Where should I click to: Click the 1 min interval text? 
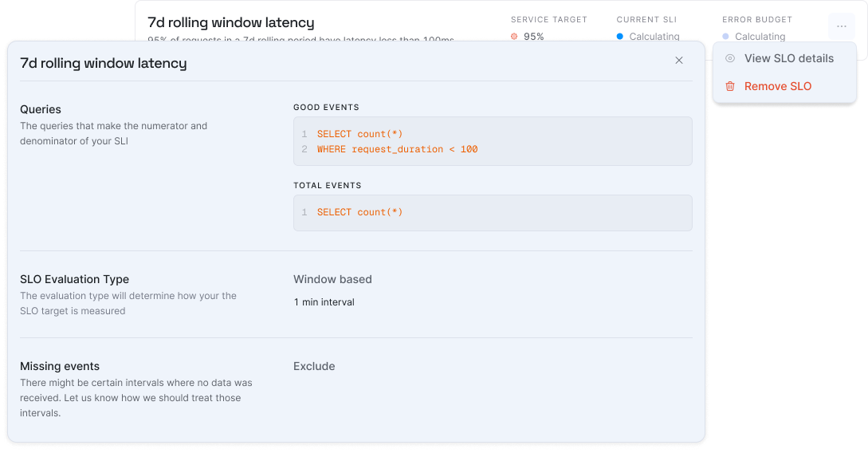coord(324,302)
